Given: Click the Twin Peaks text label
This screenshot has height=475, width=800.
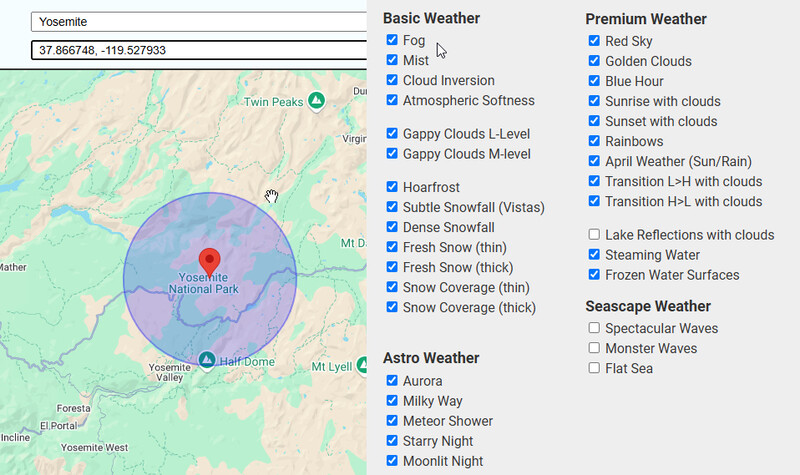Looking at the screenshot, I should coord(273,102).
